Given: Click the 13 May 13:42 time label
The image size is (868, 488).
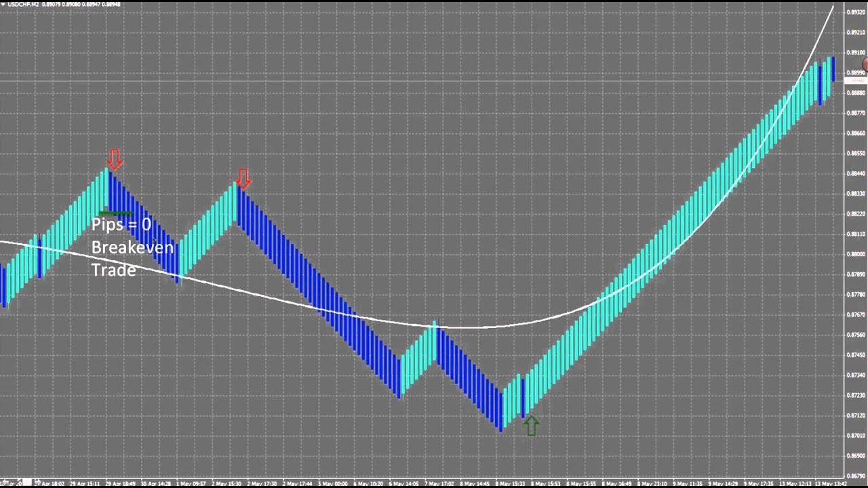Looking at the screenshot, I should pyautogui.click(x=830, y=484).
